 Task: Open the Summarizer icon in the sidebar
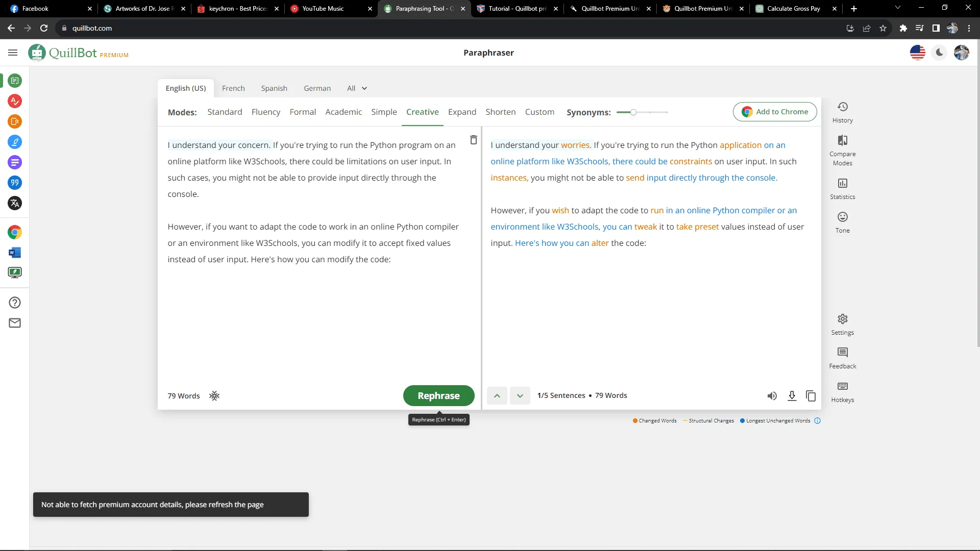[15, 162]
